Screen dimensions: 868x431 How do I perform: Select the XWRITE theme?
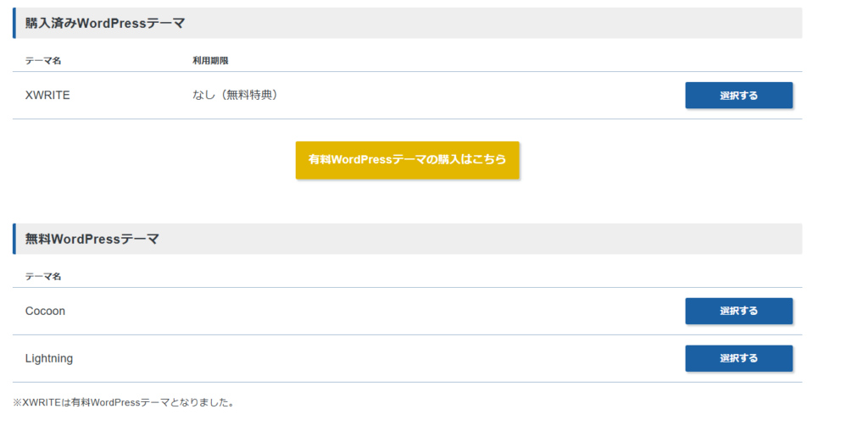coord(738,96)
